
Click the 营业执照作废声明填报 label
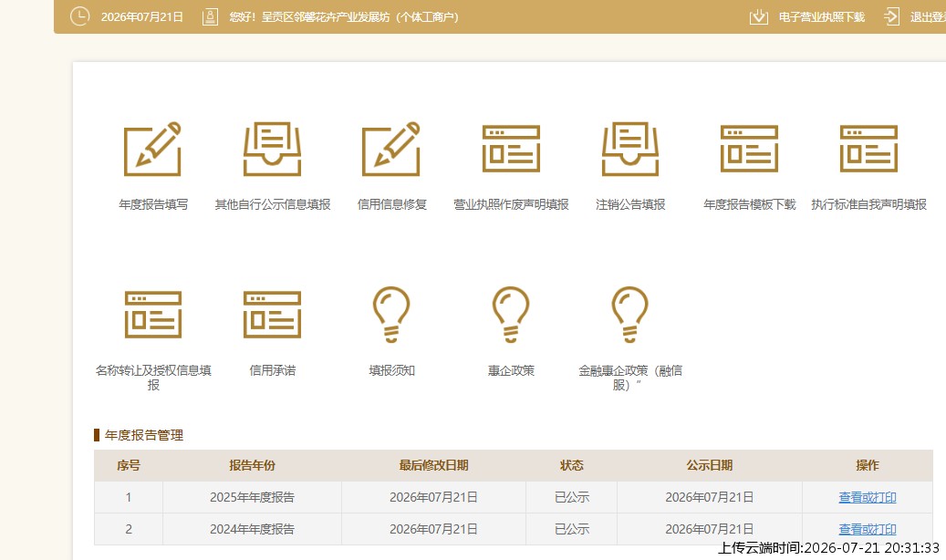tap(511, 204)
